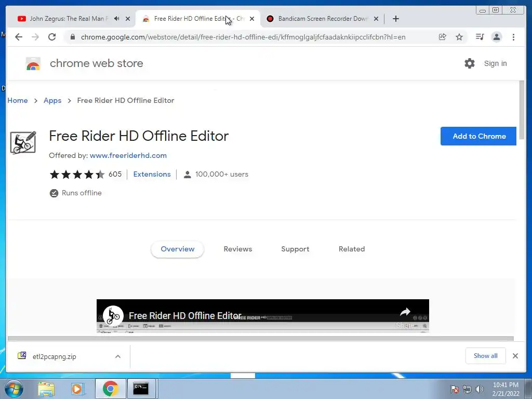Select the Overview tab
The image size is (532, 399).
178,249
